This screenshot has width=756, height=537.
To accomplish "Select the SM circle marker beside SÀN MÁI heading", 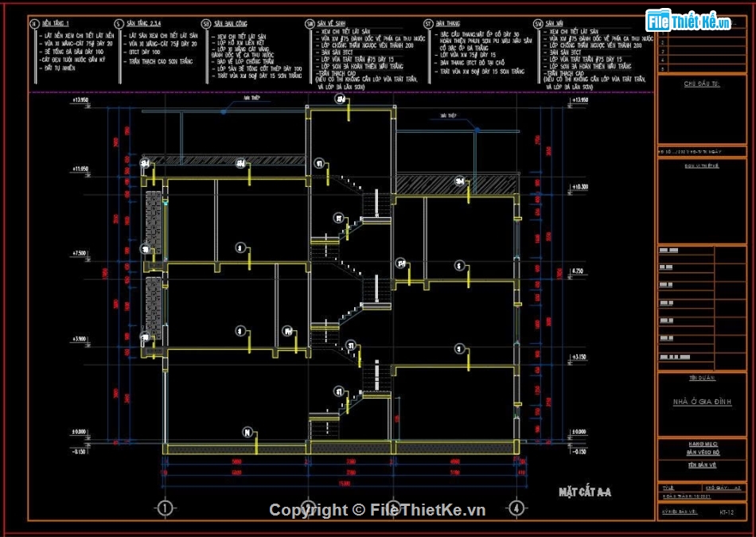I will click(538, 25).
